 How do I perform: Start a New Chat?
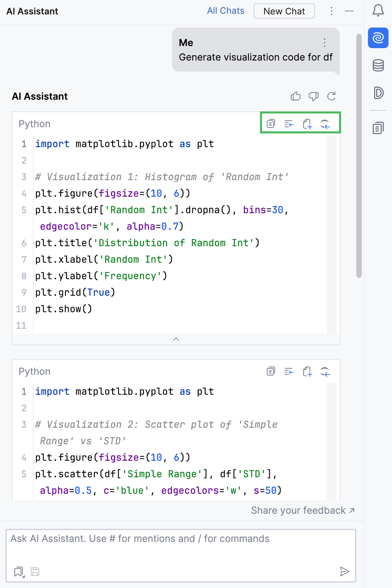pyautogui.click(x=284, y=11)
